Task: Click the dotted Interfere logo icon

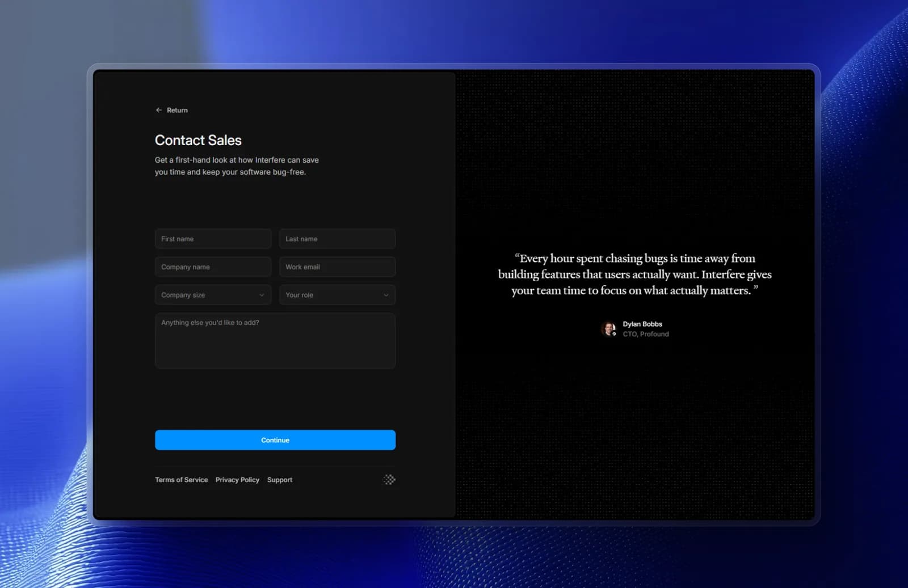Action: click(x=389, y=480)
